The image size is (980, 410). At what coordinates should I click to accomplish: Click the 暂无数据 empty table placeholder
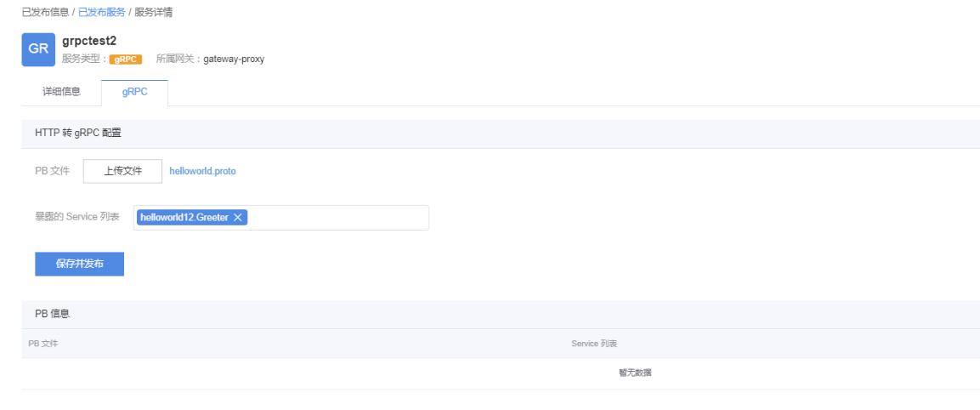pos(635,373)
